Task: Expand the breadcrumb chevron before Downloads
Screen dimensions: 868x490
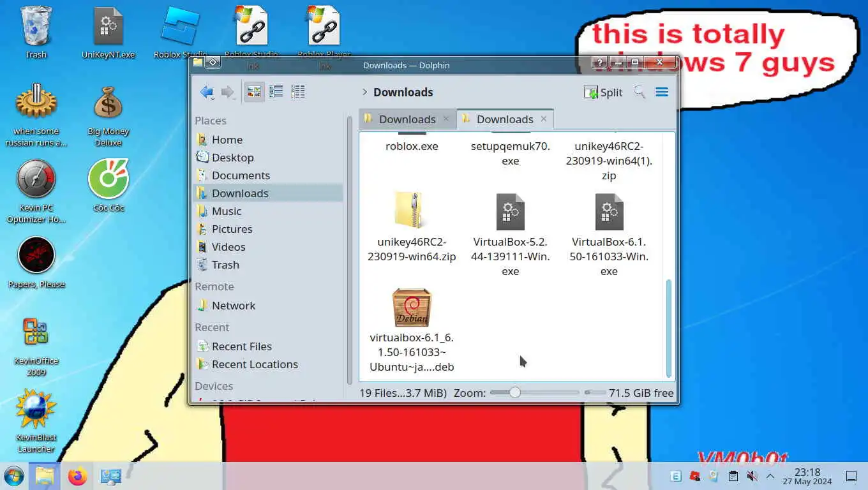Action: pyautogui.click(x=364, y=93)
